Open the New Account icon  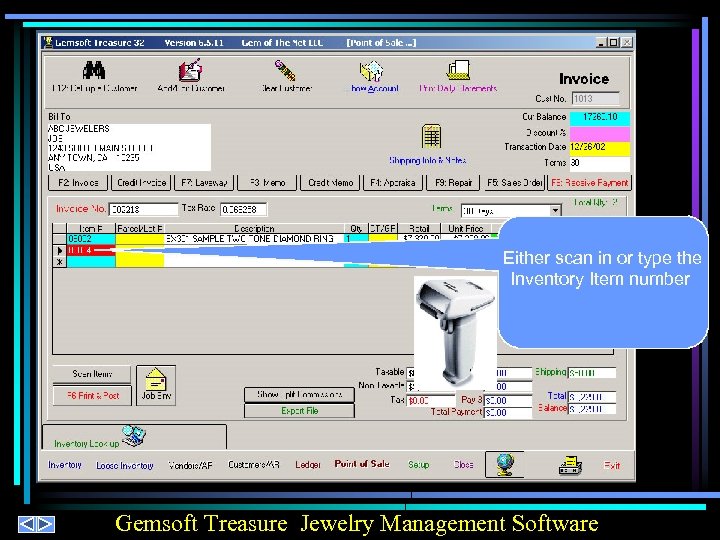click(371, 71)
